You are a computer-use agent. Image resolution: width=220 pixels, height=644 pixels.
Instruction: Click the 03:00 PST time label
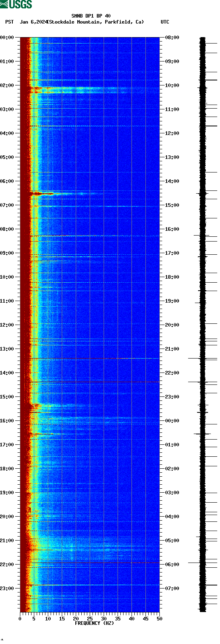click(7, 109)
